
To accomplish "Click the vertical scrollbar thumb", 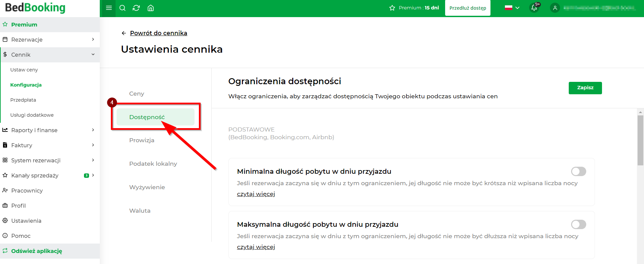I will [x=641, y=140].
